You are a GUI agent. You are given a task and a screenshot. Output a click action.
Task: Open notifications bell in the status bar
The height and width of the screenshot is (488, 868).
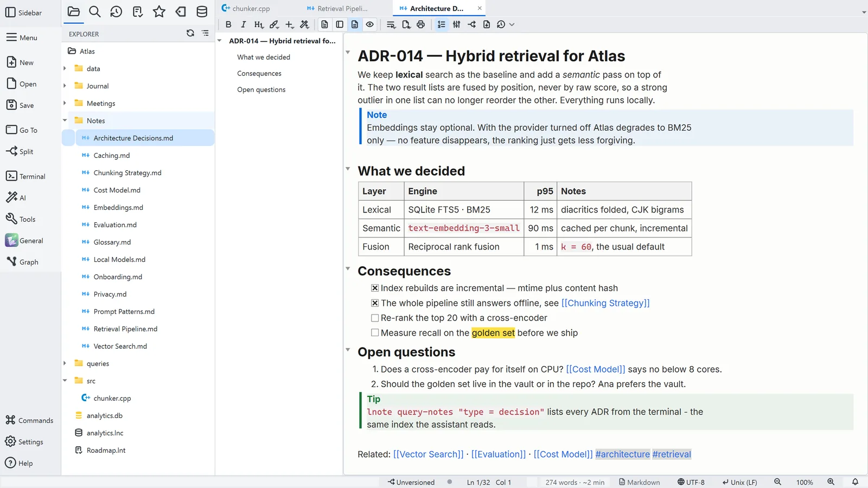pyautogui.click(x=855, y=482)
